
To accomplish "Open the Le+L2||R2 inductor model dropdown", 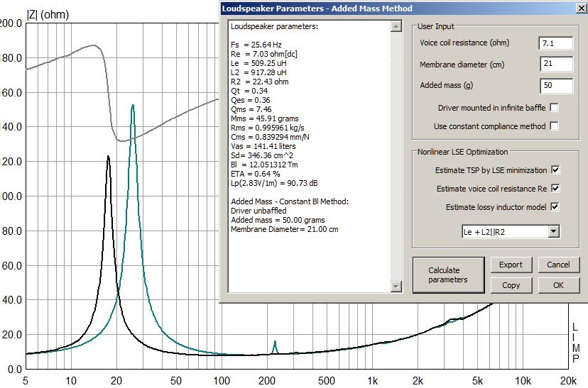I will point(553,231).
